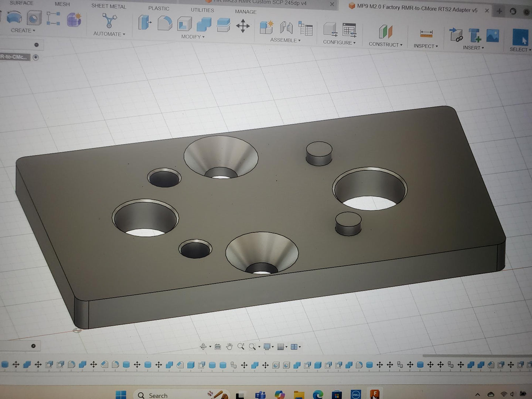Click the Insert Derive icon
Image resolution: width=532 pixels, height=399 pixels.
pos(456,35)
